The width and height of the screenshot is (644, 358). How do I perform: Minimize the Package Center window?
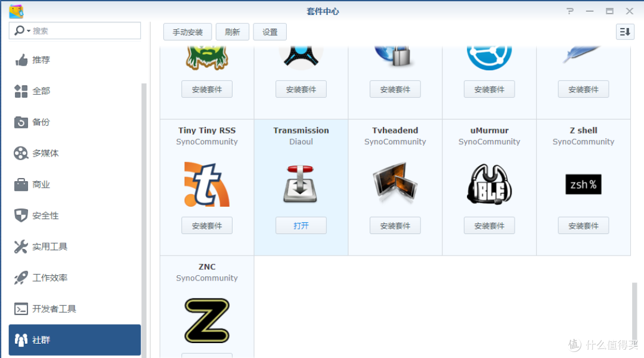pos(590,11)
